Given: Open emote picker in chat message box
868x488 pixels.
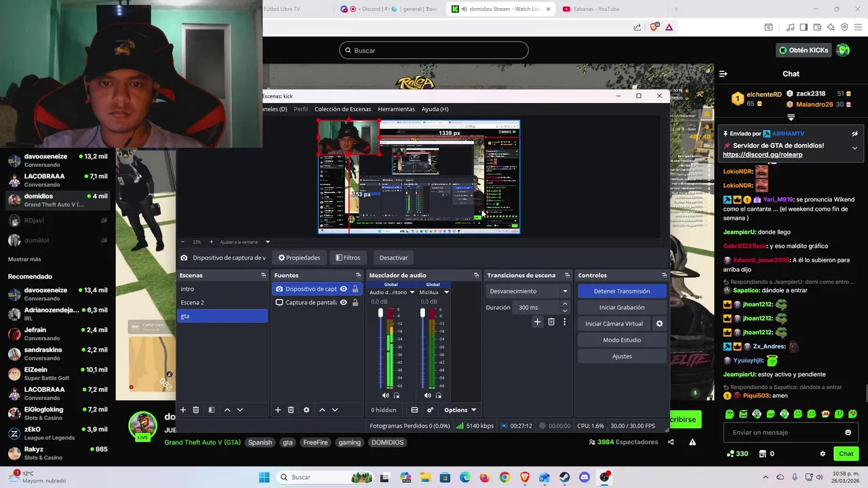Looking at the screenshot, I should 848,432.
